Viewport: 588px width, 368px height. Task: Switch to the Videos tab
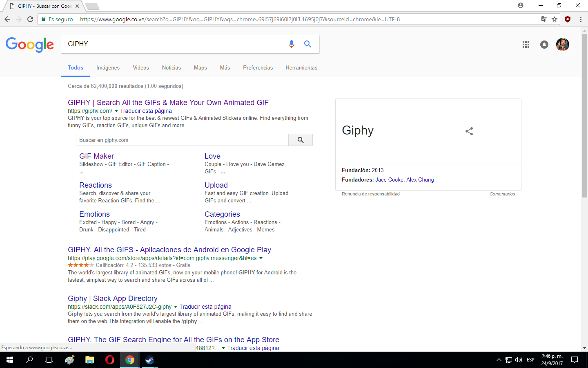tap(141, 67)
